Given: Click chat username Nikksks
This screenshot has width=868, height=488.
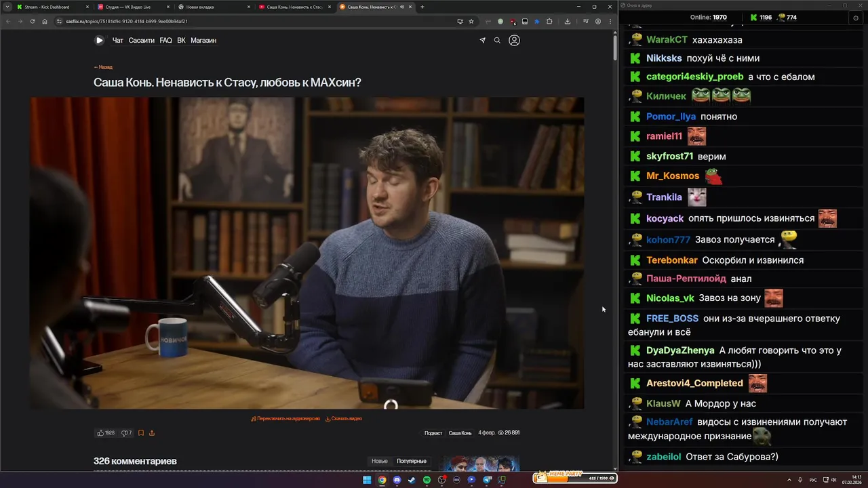Looking at the screenshot, I should pos(664,58).
